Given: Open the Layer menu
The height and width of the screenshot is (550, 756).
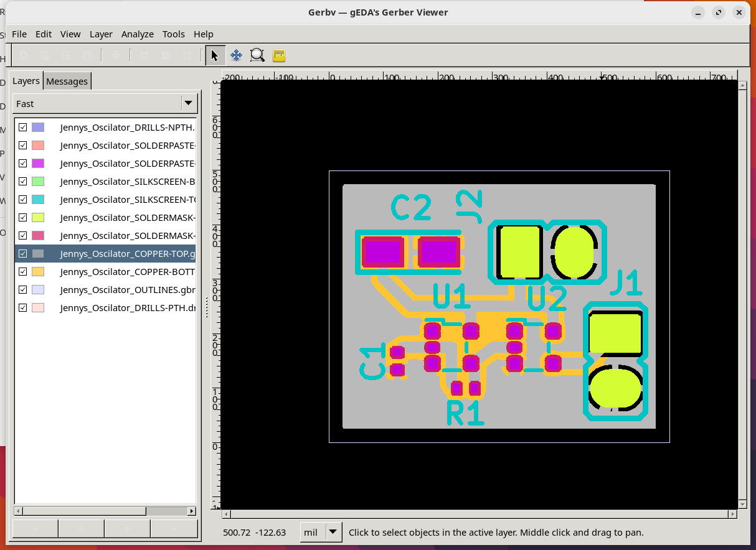Looking at the screenshot, I should tap(101, 34).
